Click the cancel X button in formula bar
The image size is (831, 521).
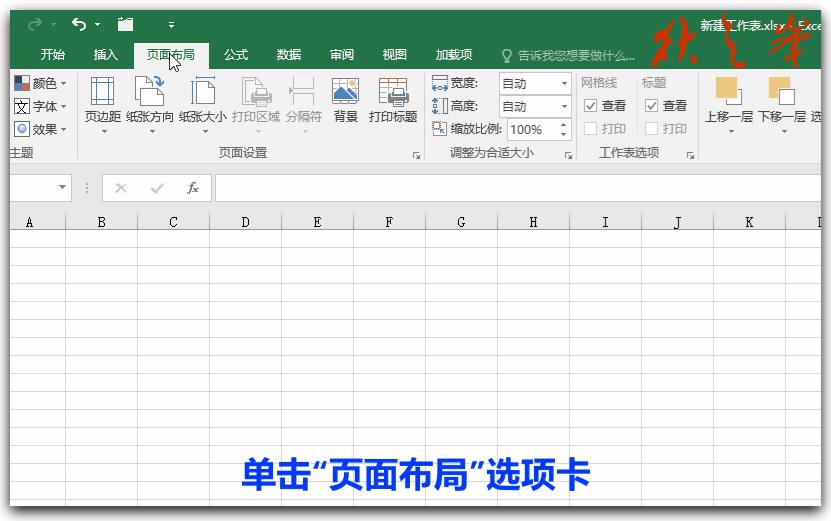pyautogui.click(x=121, y=188)
